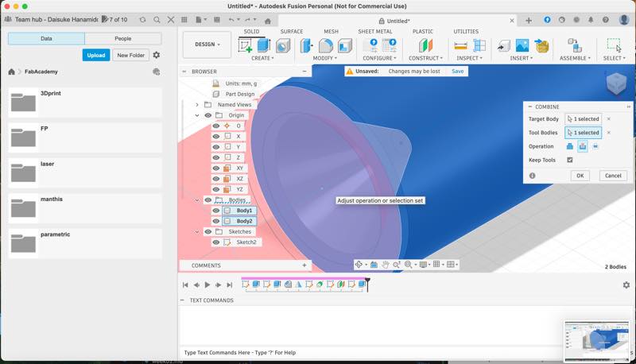The height and width of the screenshot is (364, 636).
Task: Select the Create Sketch tool
Action: [x=245, y=45]
